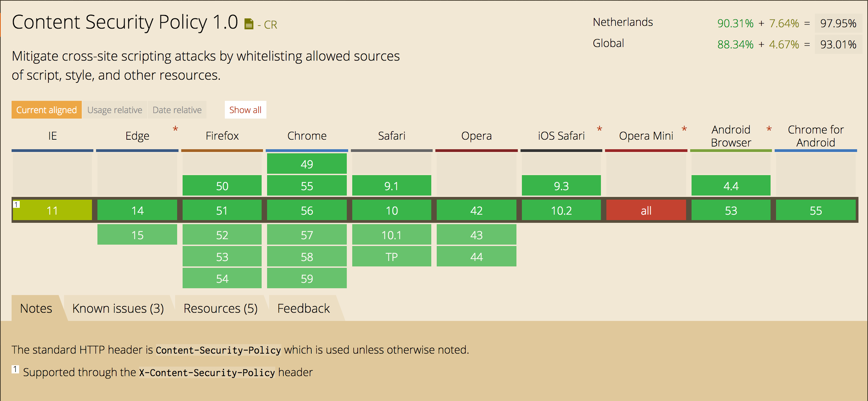Image resolution: width=868 pixels, height=401 pixels.
Task: Select the Firefox 52 cell
Action: click(222, 234)
